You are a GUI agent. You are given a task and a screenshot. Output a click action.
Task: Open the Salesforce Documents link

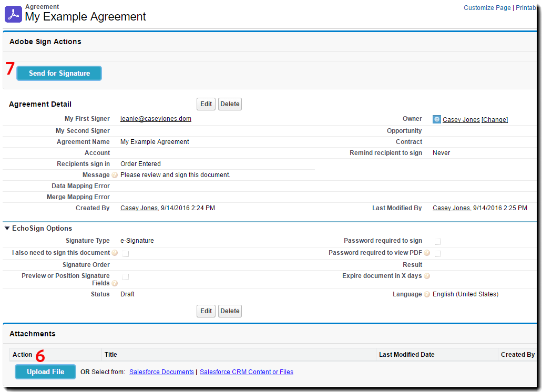pos(161,372)
